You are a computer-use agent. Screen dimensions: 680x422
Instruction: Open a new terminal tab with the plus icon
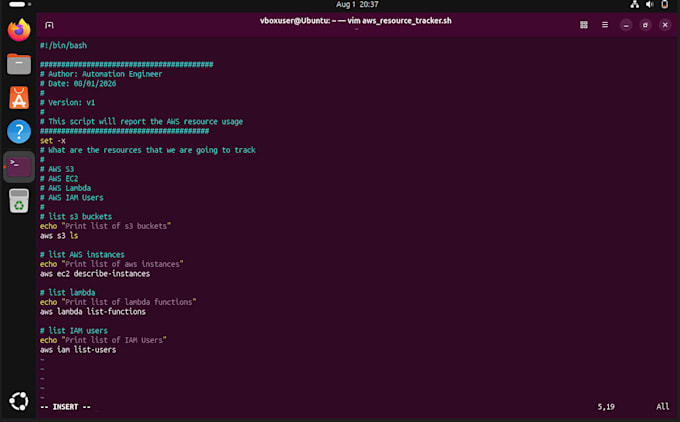point(49,25)
